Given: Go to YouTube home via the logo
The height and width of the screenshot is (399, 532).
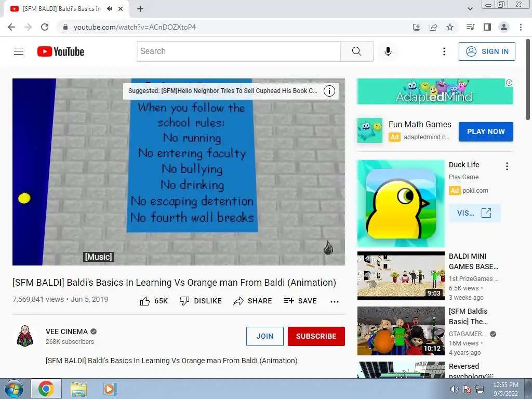Looking at the screenshot, I should coord(61,51).
